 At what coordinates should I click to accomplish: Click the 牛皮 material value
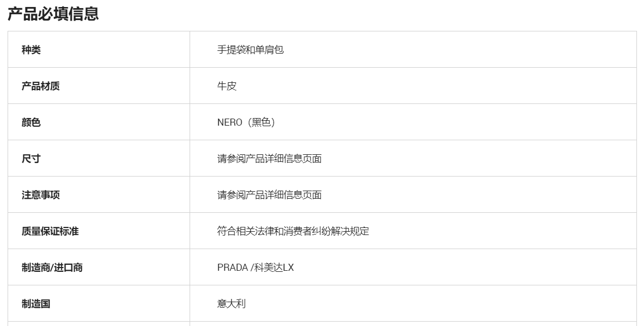227,86
